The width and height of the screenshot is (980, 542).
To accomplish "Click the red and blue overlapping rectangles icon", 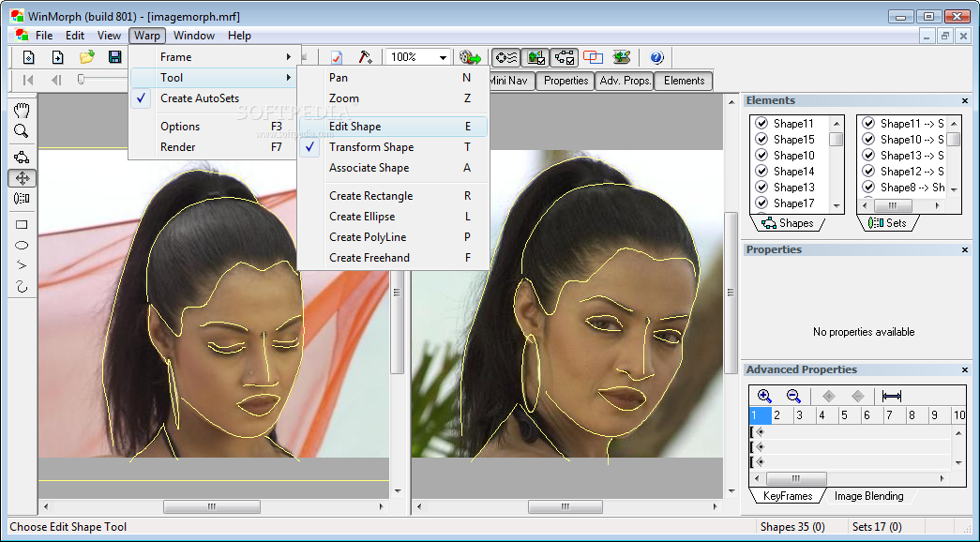I will 593,57.
